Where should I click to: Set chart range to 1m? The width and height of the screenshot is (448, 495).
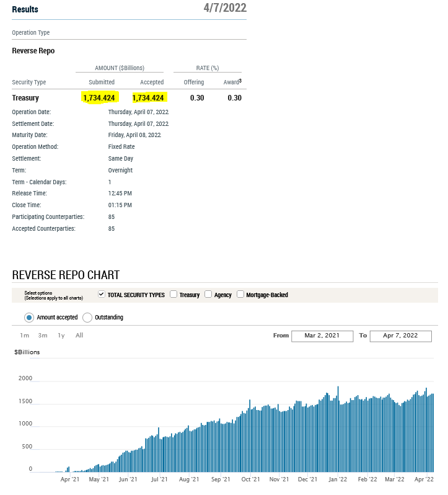click(25, 335)
